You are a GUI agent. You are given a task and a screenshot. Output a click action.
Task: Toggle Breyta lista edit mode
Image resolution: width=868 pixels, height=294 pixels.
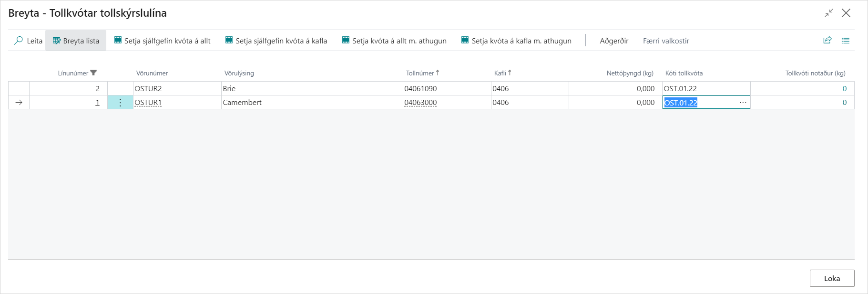coord(76,41)
